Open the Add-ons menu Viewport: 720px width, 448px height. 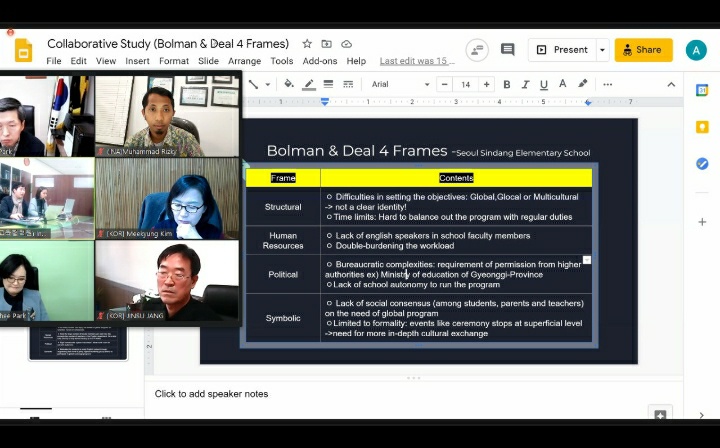point(320,61)
